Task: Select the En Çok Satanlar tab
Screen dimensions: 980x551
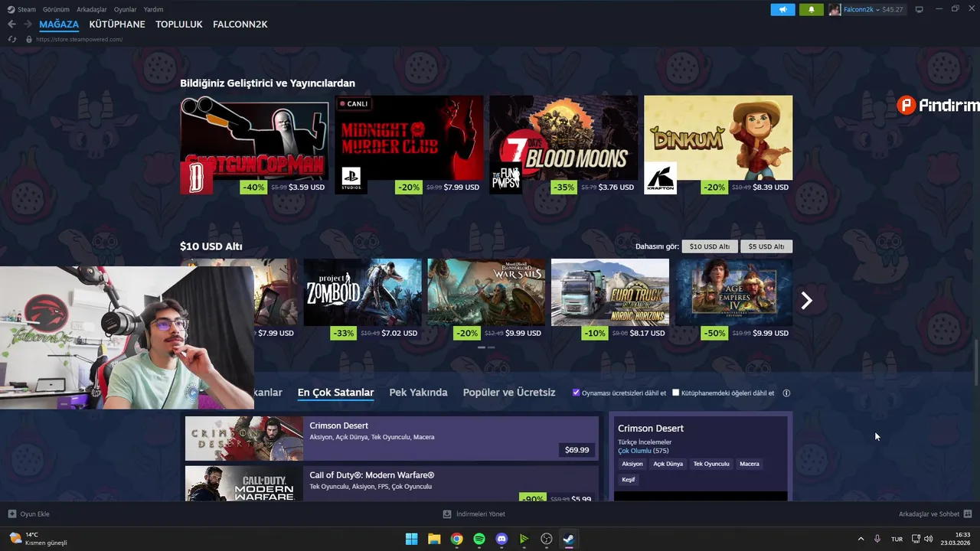Action: pyautogui.click(x=335, y=393)
